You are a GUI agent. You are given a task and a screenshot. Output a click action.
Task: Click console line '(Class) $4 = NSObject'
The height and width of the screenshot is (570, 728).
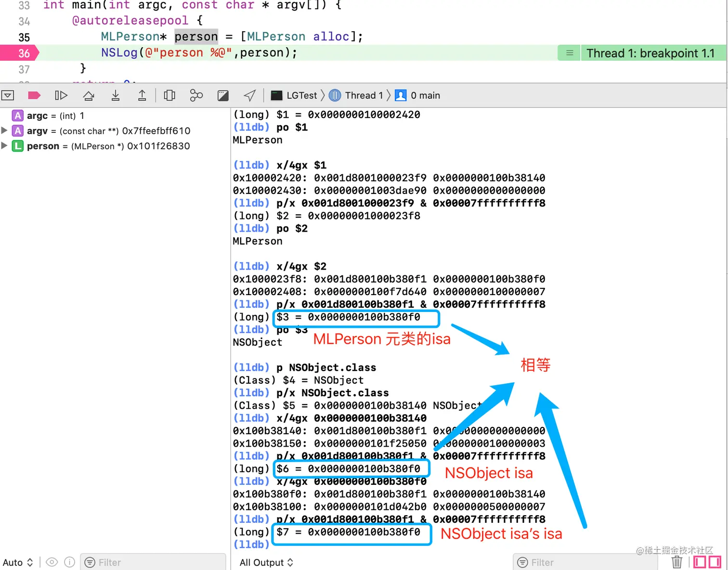pos(299,380)
